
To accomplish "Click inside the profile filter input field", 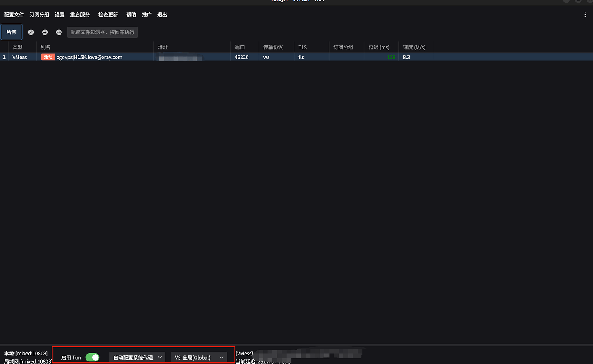I will (x=102, y=32).
